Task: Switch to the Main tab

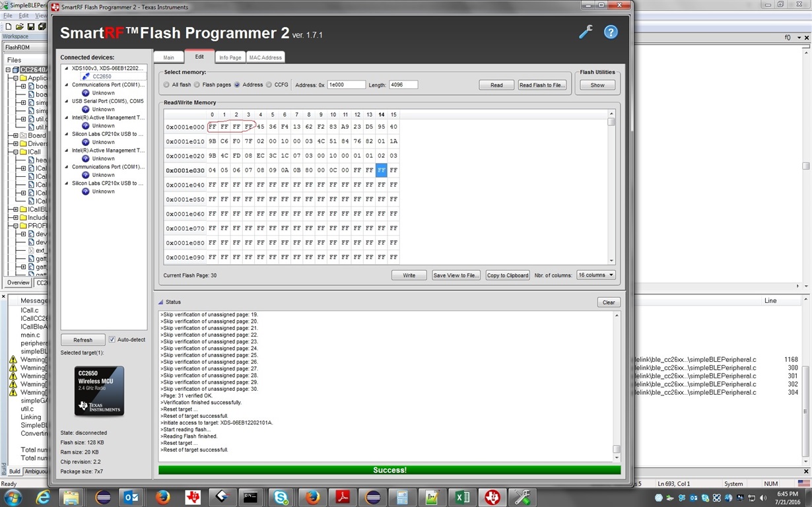Action: click(169, 57)
